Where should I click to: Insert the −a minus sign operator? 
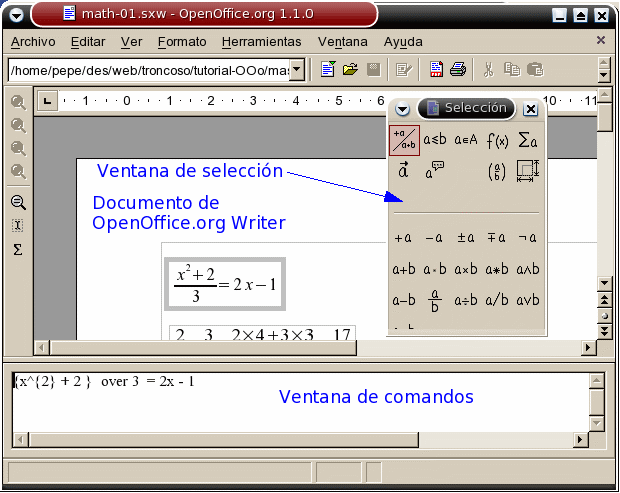(434, 238)
